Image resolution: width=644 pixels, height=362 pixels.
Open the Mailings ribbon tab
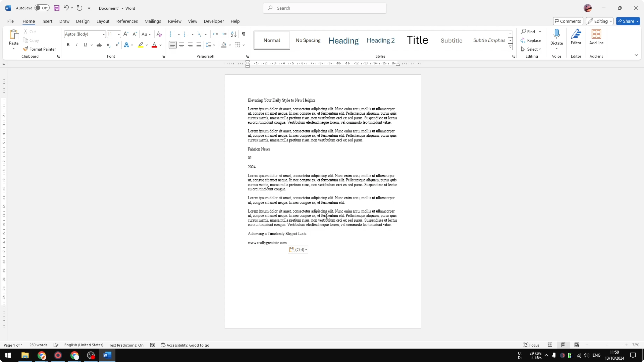click(152, 21)
